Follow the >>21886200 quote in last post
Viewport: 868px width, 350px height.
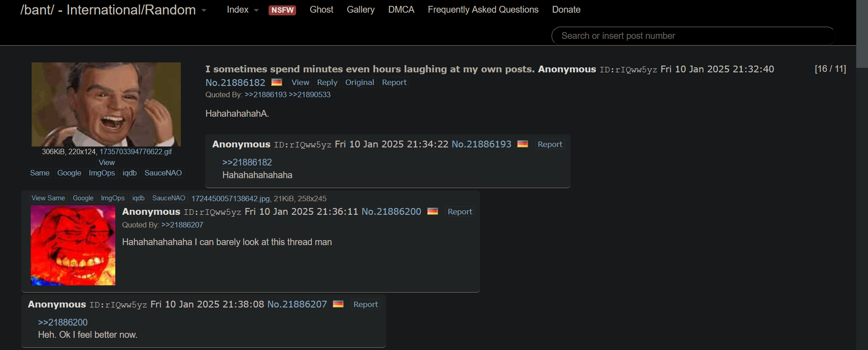click(63, 322)
